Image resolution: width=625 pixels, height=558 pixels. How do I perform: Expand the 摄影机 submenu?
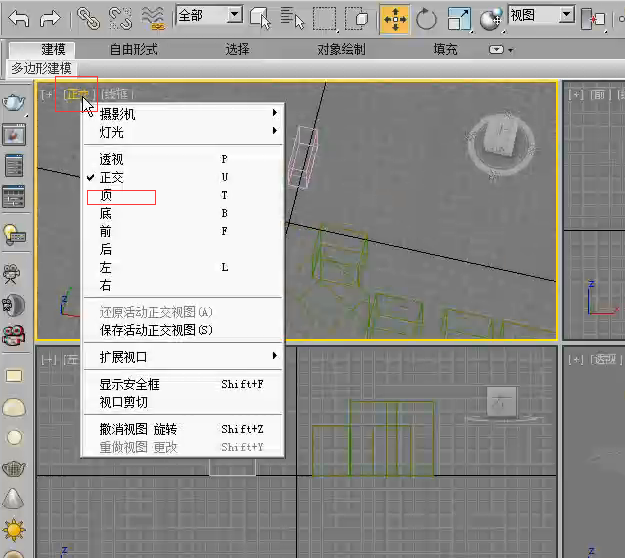click(183, 114)
